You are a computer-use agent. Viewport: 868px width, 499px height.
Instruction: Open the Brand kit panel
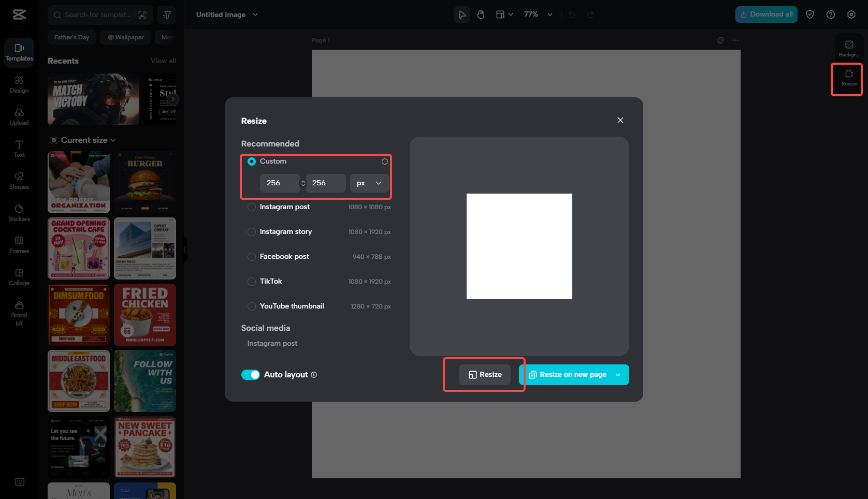pos(19,313)
